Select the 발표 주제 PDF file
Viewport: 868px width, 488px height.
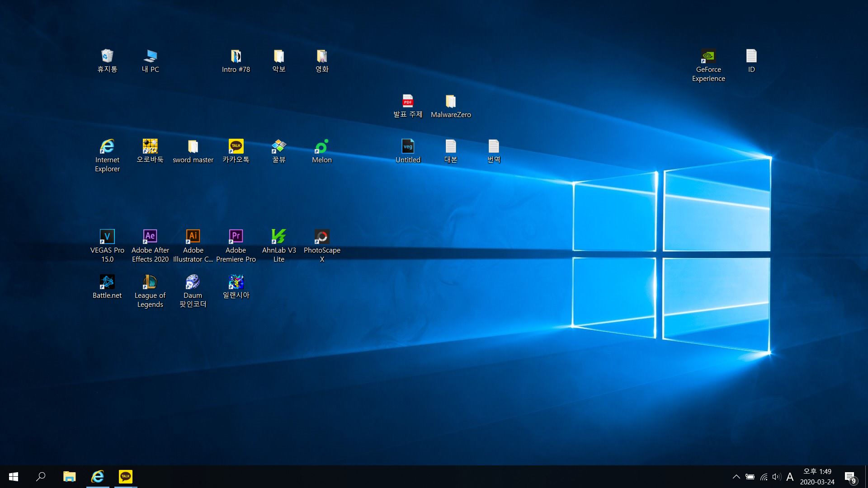click(407, 106)
